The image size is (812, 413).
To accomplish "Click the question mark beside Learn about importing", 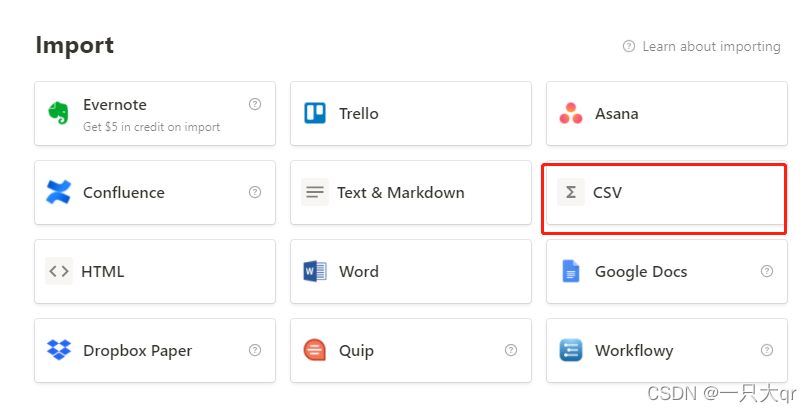I will tap(629, 46).
